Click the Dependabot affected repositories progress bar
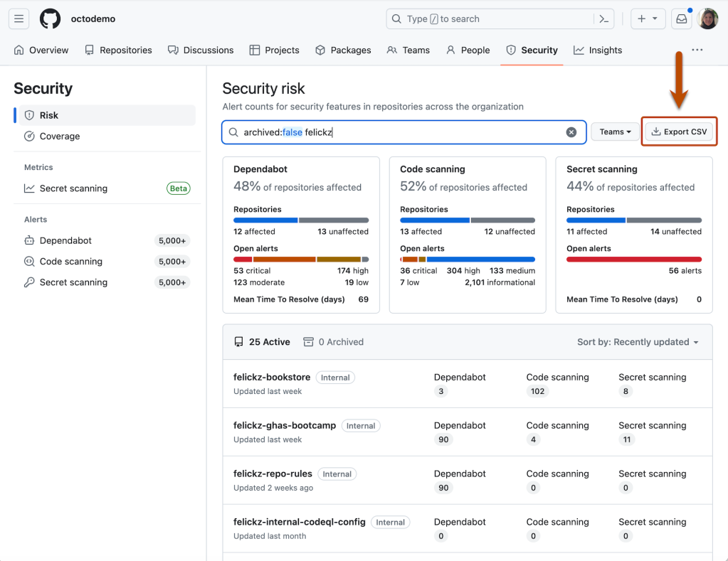This screenshot has height=561, width=728. tap(300, 221)
